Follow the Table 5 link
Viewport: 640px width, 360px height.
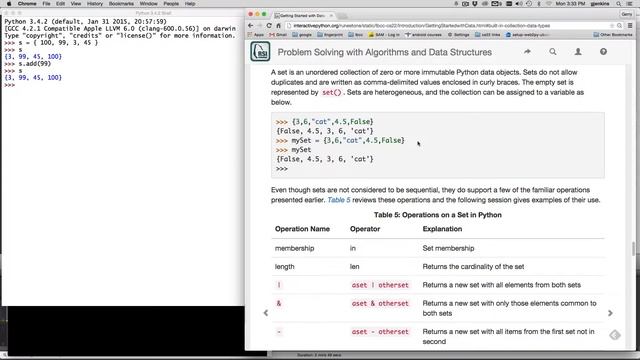(x=339, y=200)
